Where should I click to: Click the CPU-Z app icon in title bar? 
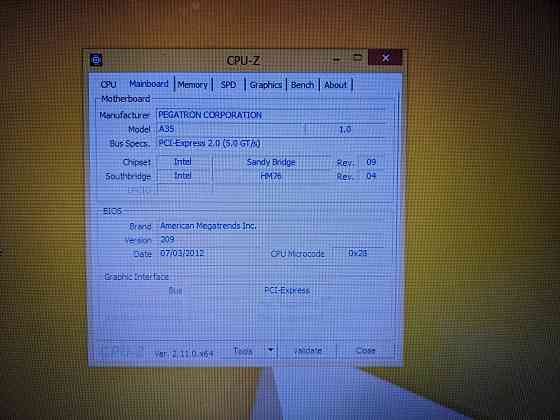pos(96,60)
